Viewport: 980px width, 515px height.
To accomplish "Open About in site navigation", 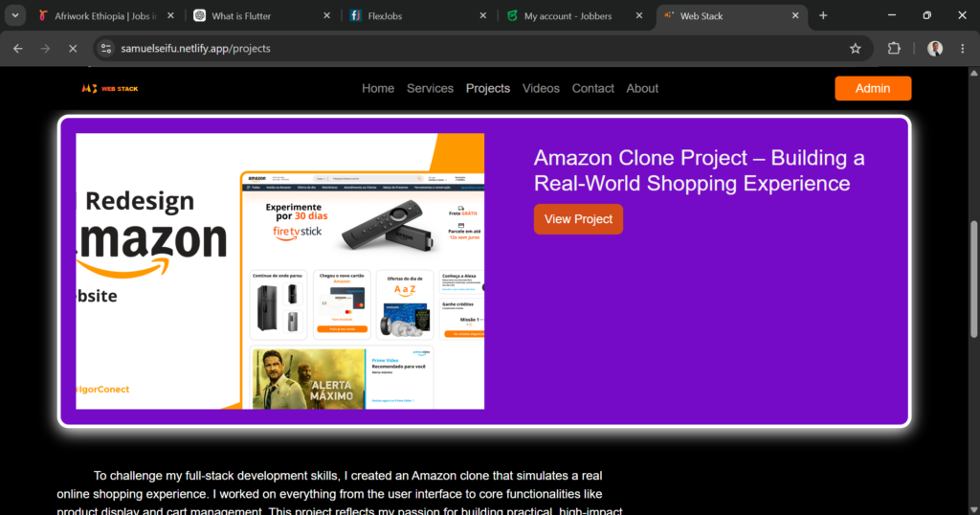I will (x=642, y=89).
